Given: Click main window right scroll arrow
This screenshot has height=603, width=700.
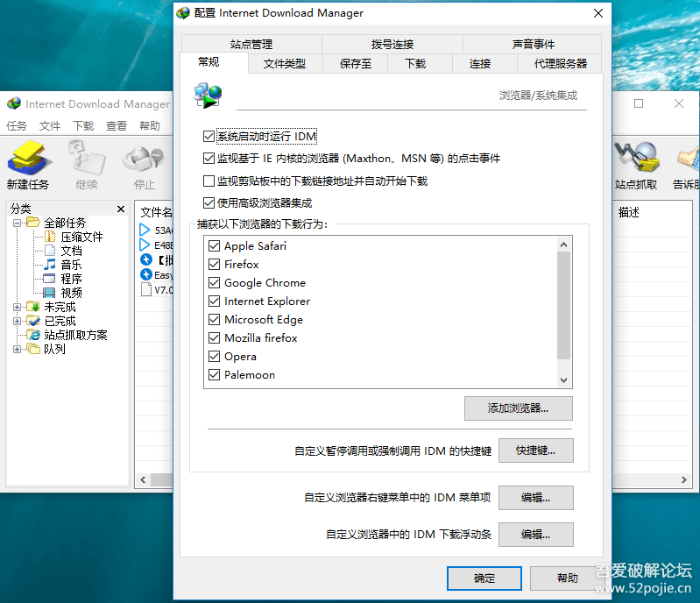Looking at the screenshot, I should pos(684,479).
